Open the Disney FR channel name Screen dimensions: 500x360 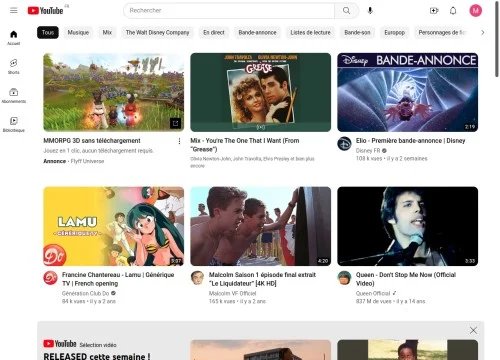pyautogui.click(x=368, y=151)
